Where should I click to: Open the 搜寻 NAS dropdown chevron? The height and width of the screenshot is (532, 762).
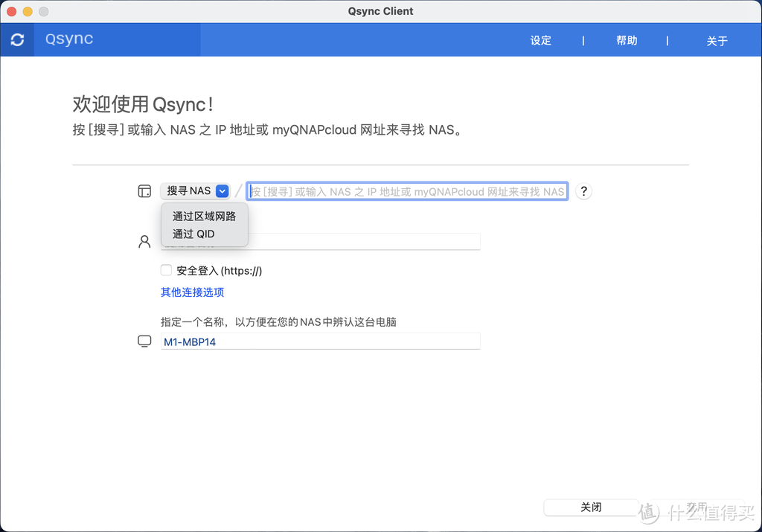pyautogui.click(x=222, y=190)
